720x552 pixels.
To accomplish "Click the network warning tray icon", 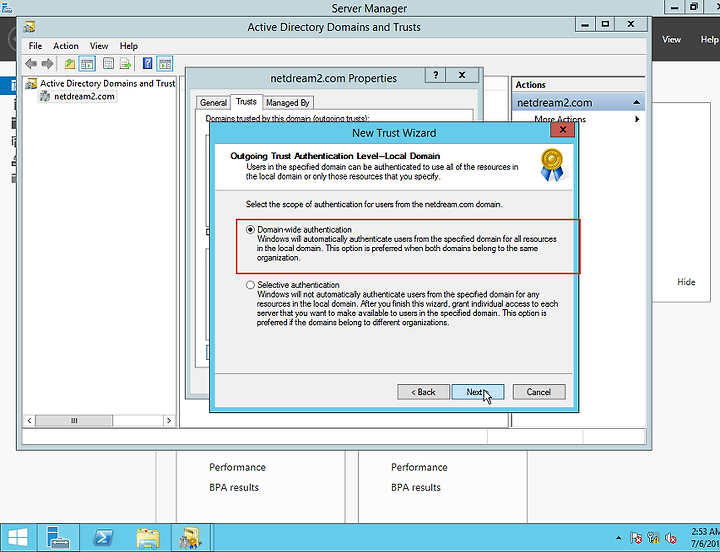I will click(653, 538).
